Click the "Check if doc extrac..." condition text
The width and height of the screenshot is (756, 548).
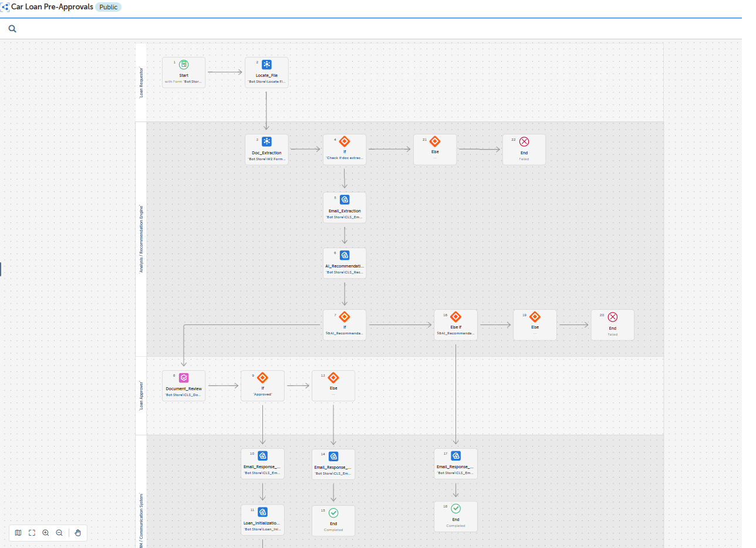[x=345, y=158]
